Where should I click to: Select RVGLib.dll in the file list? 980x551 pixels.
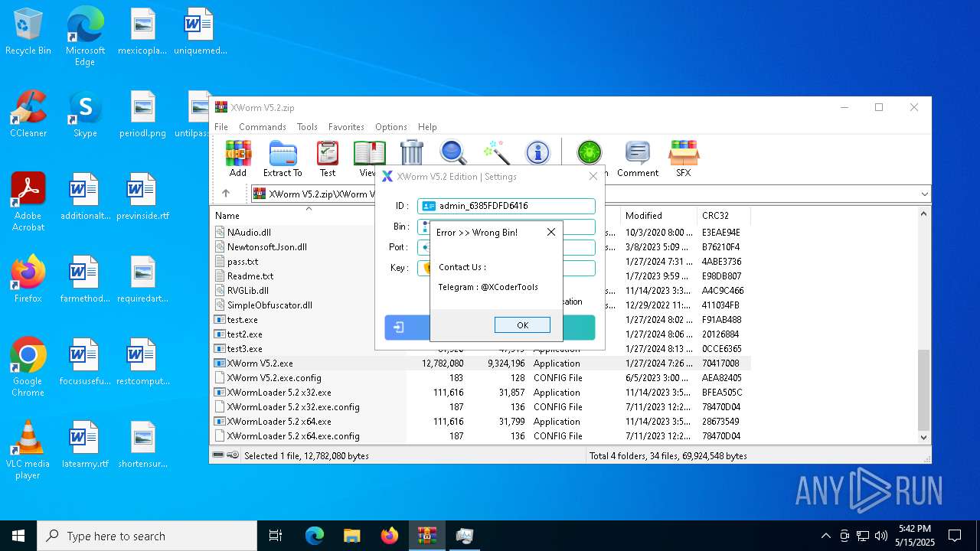pyautogui.click(x=248, y=291)
